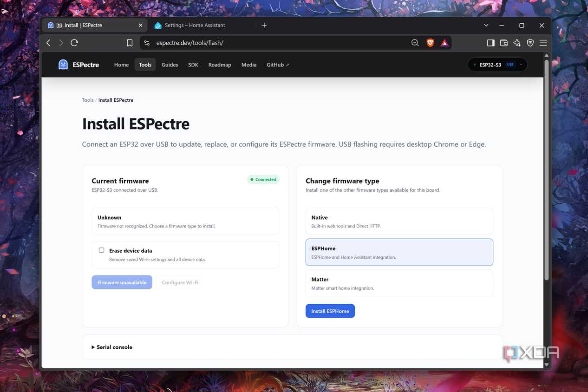Viewport: 588px width, 392px height.
Task: Select the Install | ESPectre tab
Action: click(x=95, y=25)
